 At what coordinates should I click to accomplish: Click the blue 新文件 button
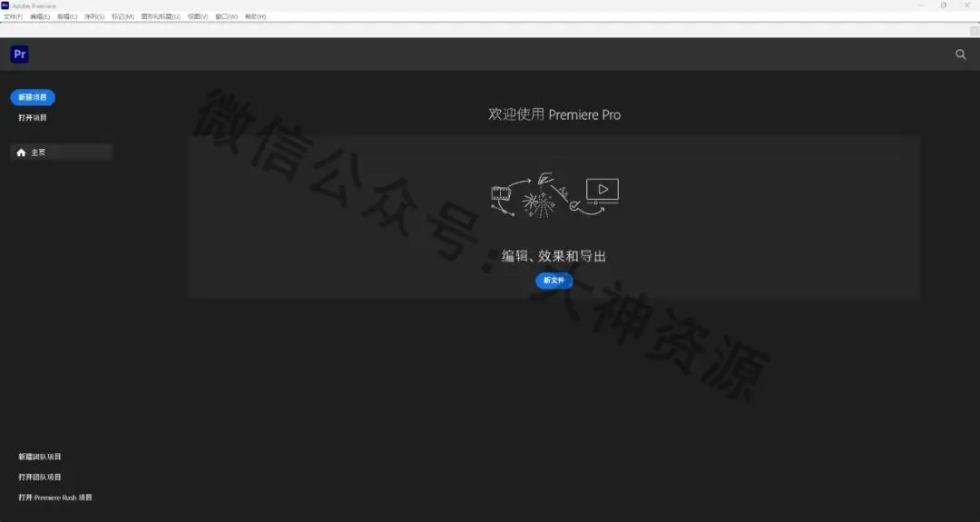click(554, 281)
